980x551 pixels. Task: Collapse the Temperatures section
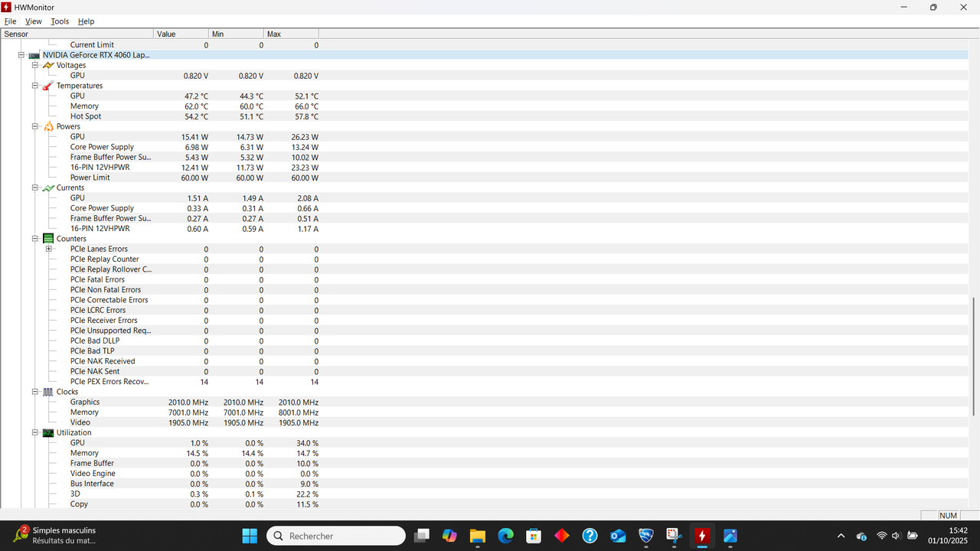pos(35,86)
